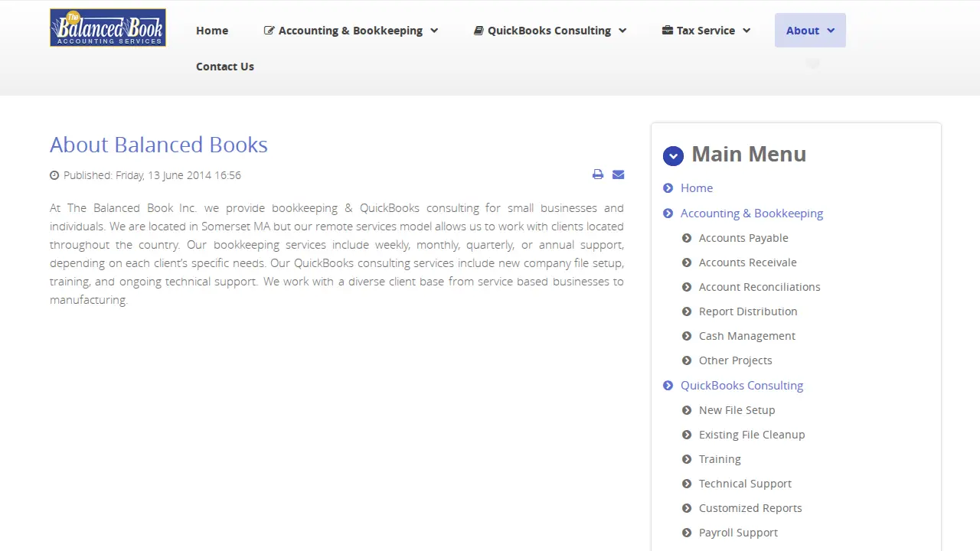The height and width of the screenshot is (551, 980).
Task: Open Contact Us in the top navigation
Action: tap(225, 67)
